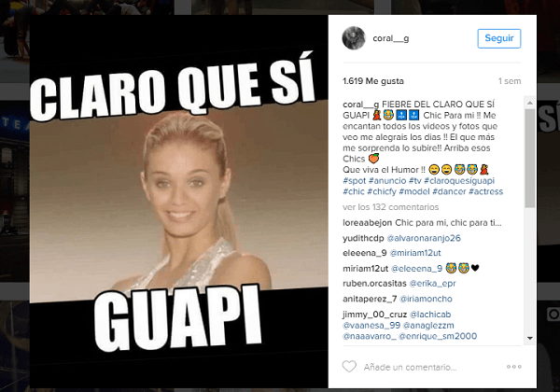Open coral__g username in the post header

[391, 38]
